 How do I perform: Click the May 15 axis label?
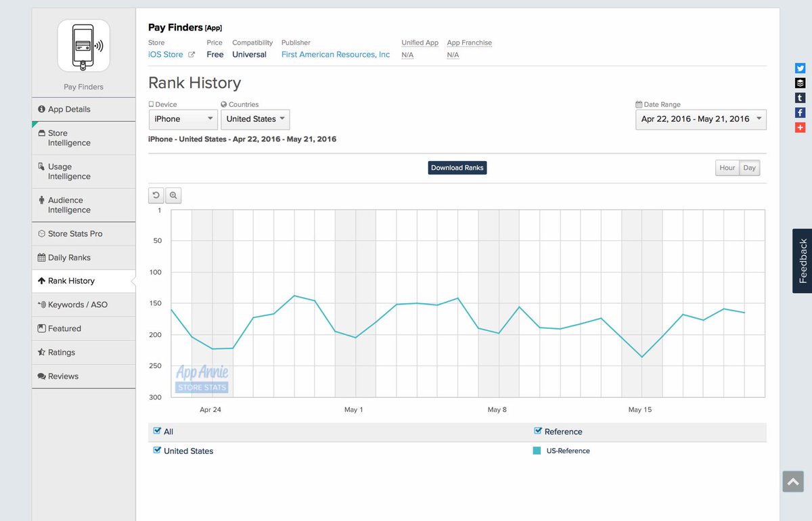[639, 409]
